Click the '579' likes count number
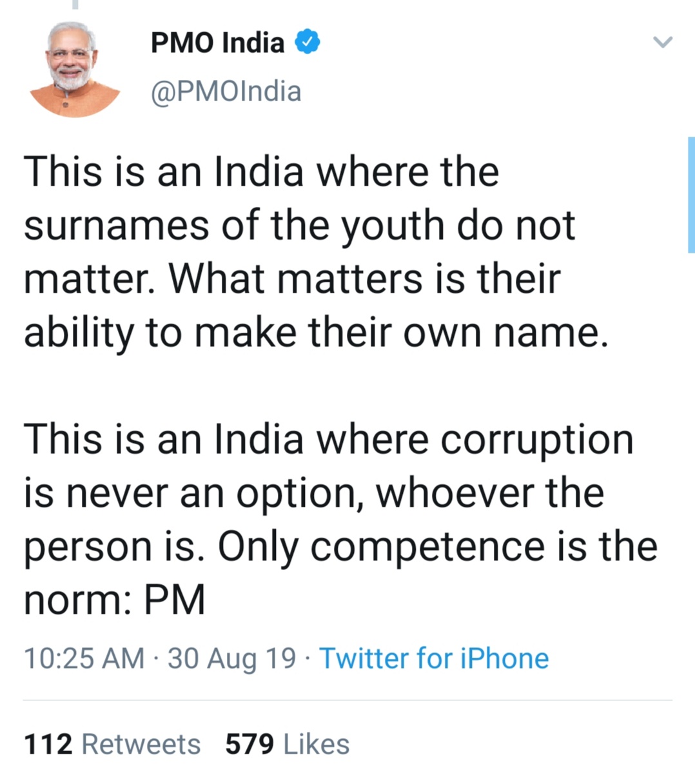The image size is (695, 784). pos(250,744)
